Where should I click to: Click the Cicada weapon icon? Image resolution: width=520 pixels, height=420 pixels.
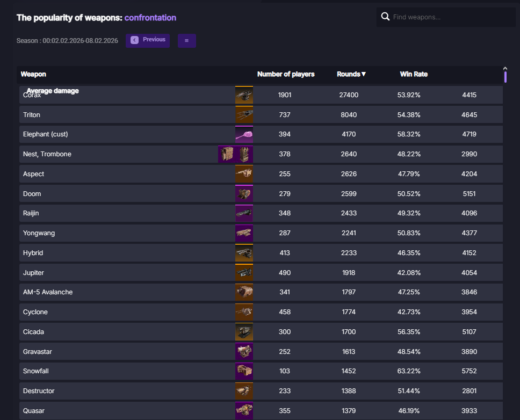tap(244, 332)
